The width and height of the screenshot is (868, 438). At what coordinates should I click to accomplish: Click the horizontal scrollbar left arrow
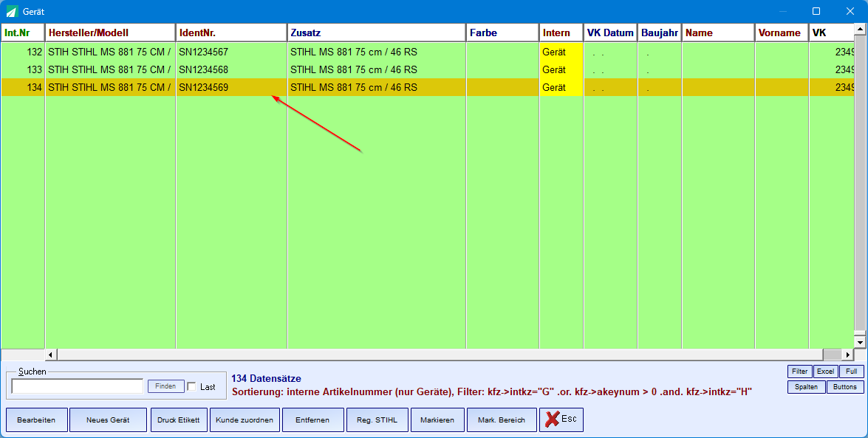click(x=51, y=355)
